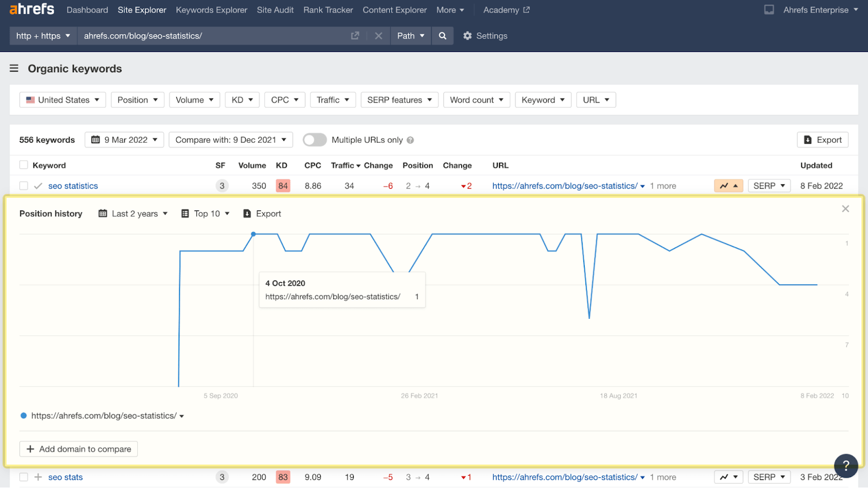Go to Keywords Explorer in the top menu
Screen dimensions: 868x488
[x=212, y=10]
